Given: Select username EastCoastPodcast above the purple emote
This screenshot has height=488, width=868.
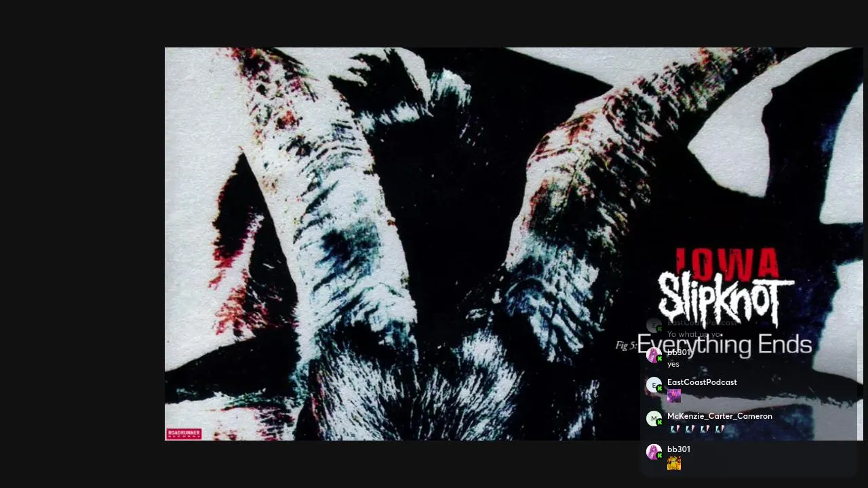Looking at the screenshot, I should click(x=702, y=382).
